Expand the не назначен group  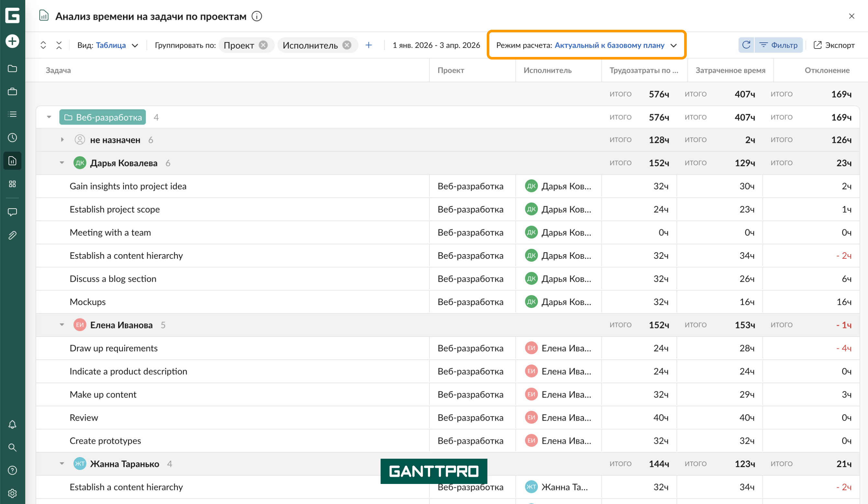pos(62,140)
